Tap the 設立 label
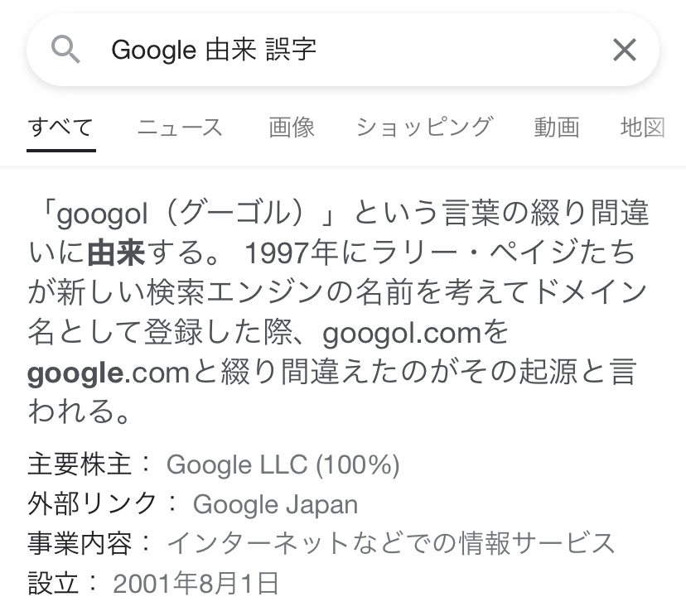This screenshot has height=616, width=686. [x=53, y=583]
